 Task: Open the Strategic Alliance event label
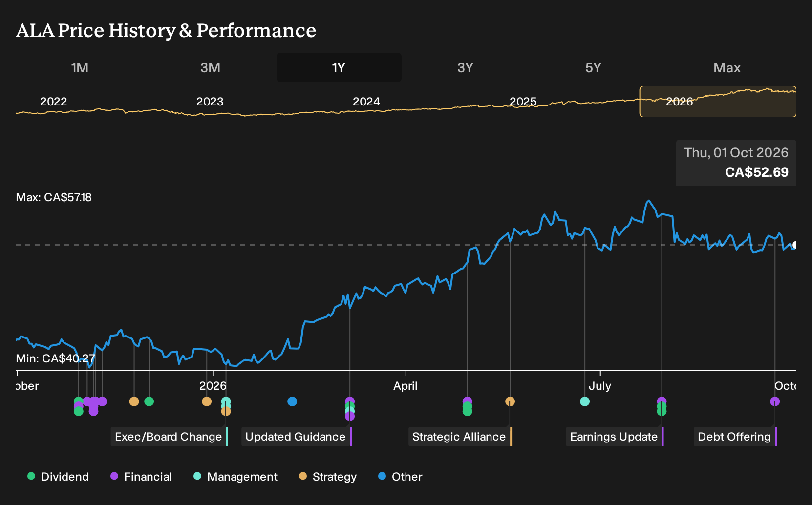coord(460,437)
